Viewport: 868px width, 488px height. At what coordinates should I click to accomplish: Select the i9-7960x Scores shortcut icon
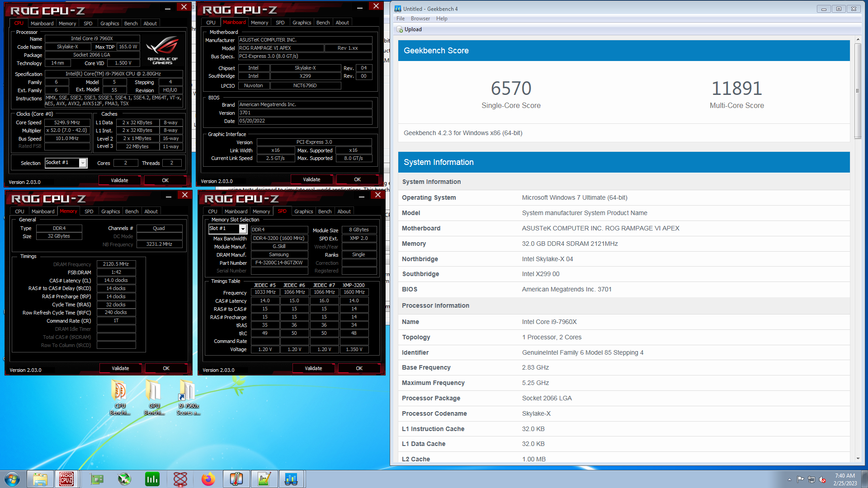(188, 397)
